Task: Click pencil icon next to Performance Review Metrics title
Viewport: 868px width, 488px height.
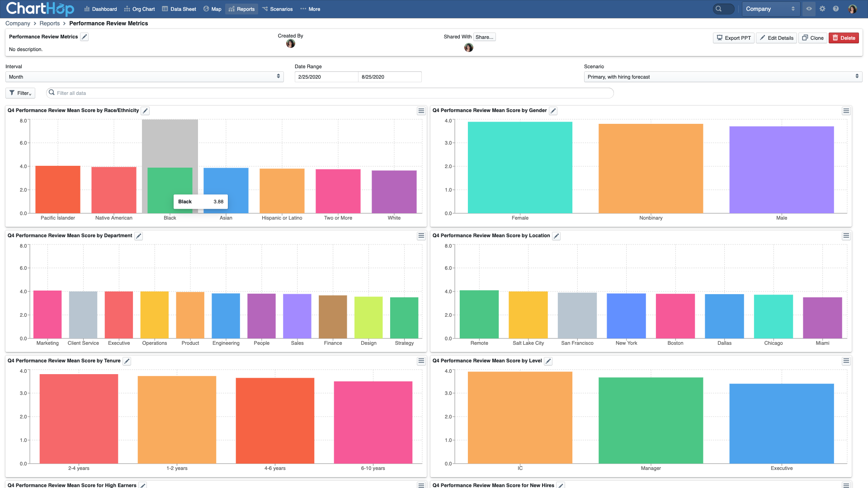Action: click(x=85, y=37)
